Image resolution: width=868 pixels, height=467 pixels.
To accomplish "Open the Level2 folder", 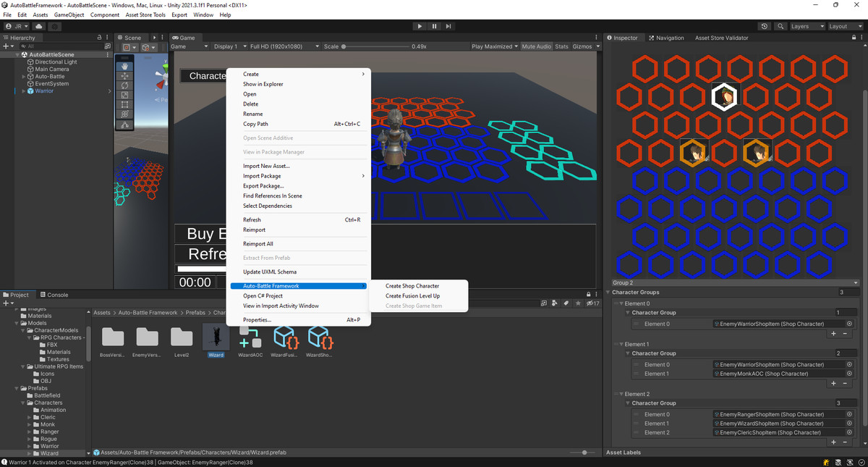I will coord(182,337).
